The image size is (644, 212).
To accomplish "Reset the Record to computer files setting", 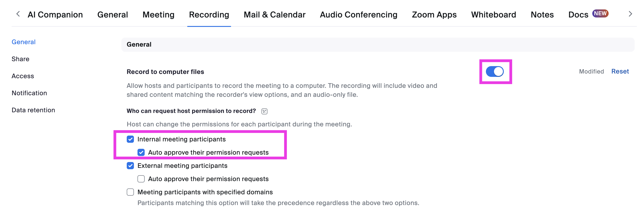I will (x=620, y=71).
